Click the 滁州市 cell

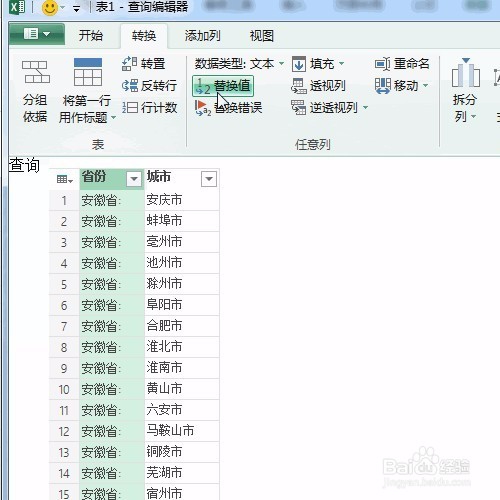182,284
